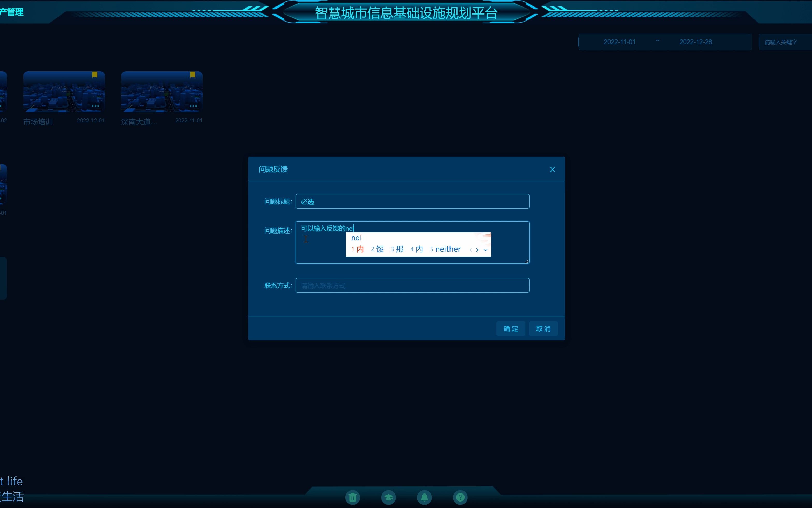Image resolution: width=812 pixels, height=508 pixels.
Task: Focus the 问题标题 input field
Action: (412, 201)
